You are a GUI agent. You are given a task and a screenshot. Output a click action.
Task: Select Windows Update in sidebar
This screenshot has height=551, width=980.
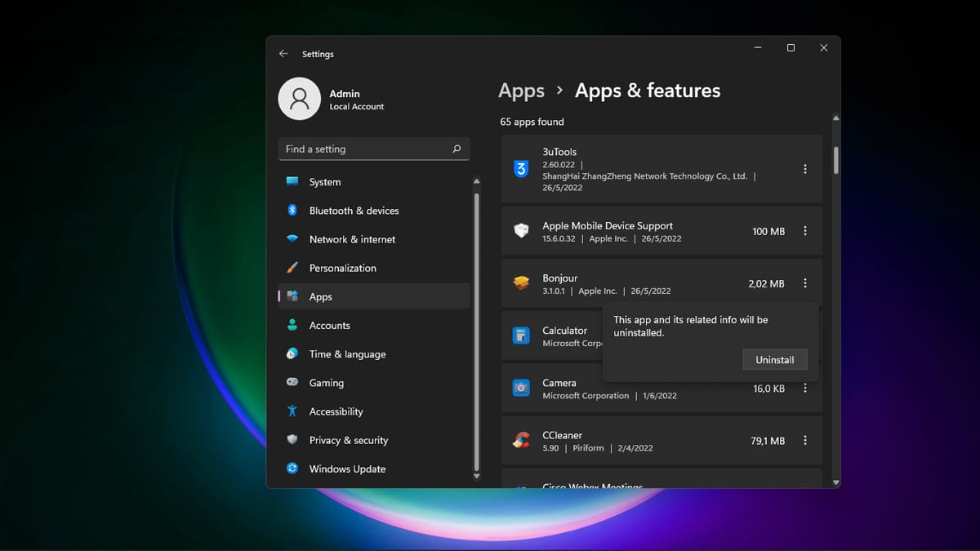[x=347, y=469]
